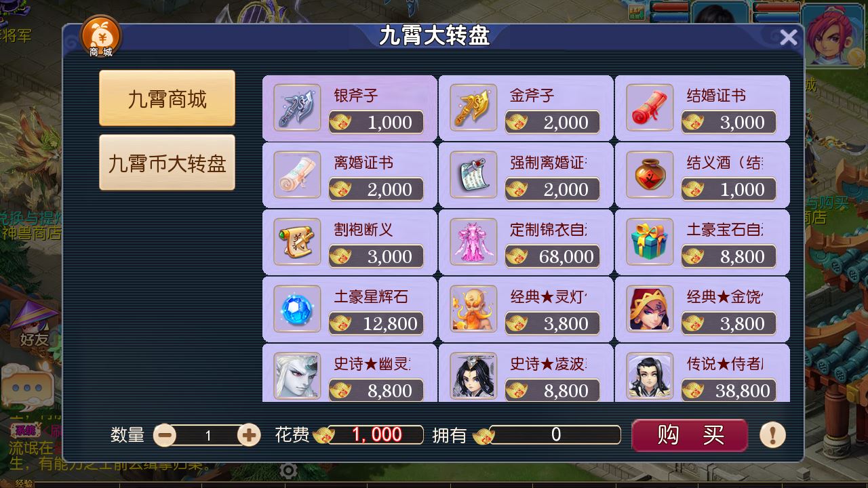Choose the gift box 土豪宝石 item
Screen dimensions: 868x488
coord(702,242)
